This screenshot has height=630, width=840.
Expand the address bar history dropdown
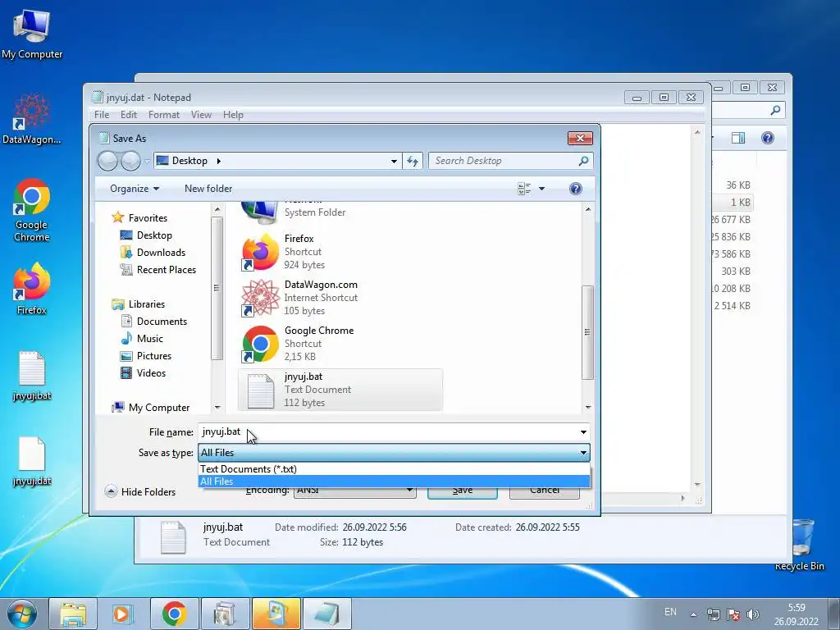click(394, 161)
